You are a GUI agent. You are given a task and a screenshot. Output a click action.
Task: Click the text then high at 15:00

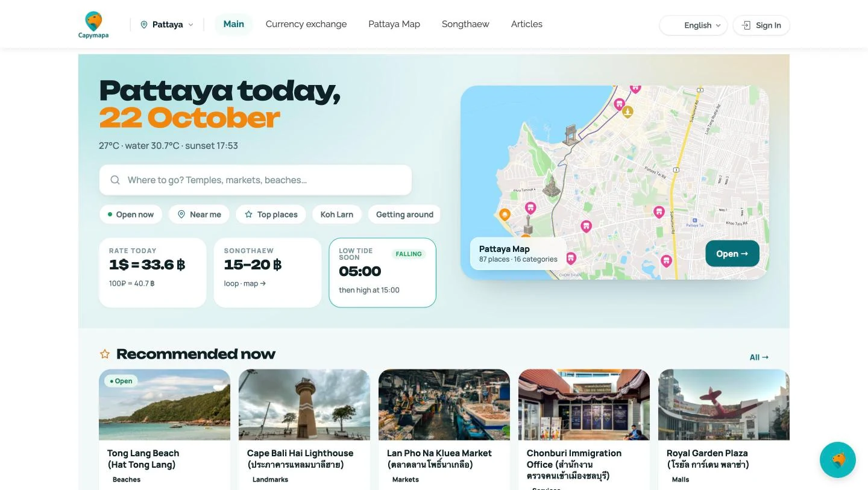click(369, 290)
